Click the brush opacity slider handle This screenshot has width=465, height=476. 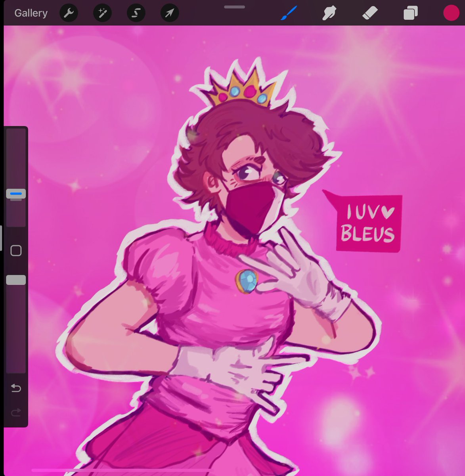point(16,280)
